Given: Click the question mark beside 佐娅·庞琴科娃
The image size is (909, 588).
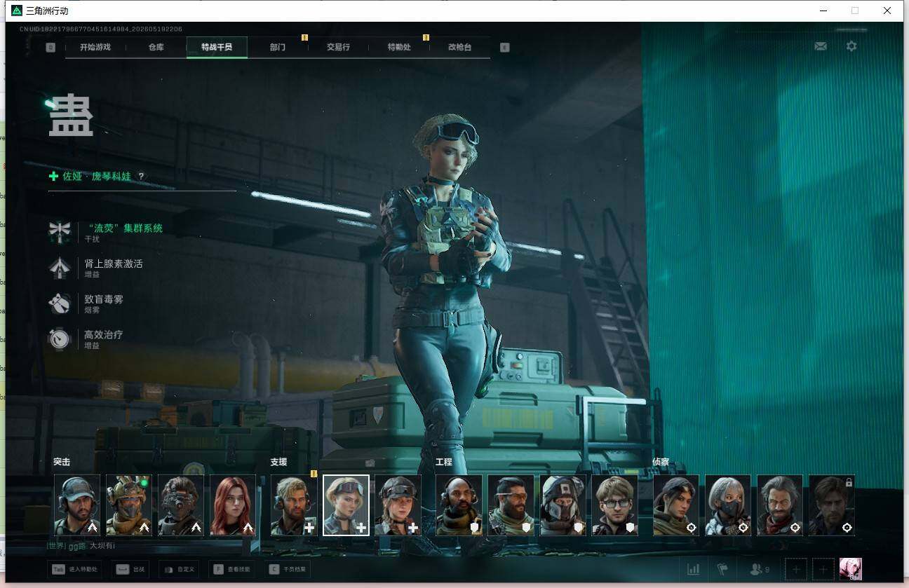Looking at the screenshot, I should click(x=141, y=177).
